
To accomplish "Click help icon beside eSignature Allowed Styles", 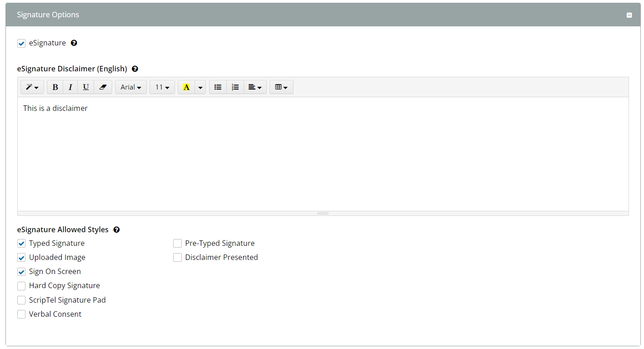I will (x=116, y=230).
